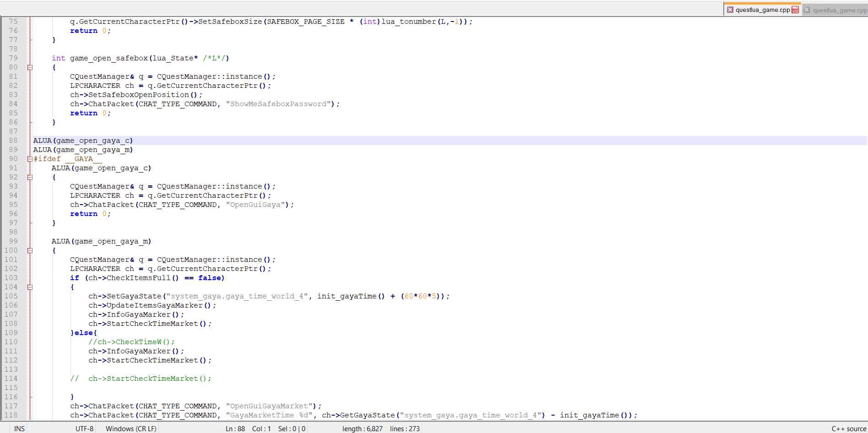Click 'return 0;' on line 96

(90, 214)
